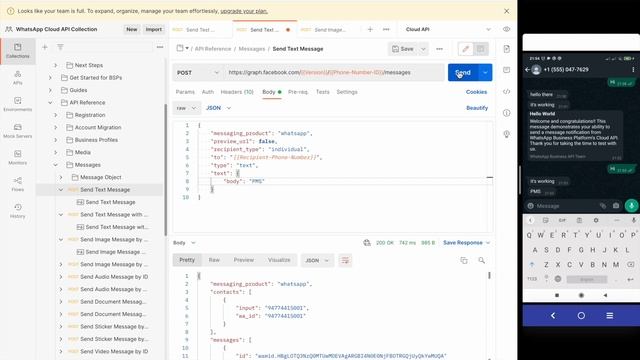
Task: Open the Save button dropdown arrow
Action: tap(423, 49)
